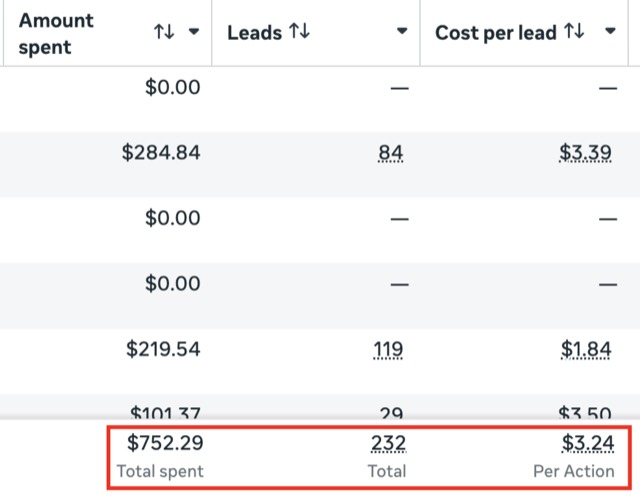640x499 pixels.
Task: Click the 232 total leads value
Action: [388, 443]
